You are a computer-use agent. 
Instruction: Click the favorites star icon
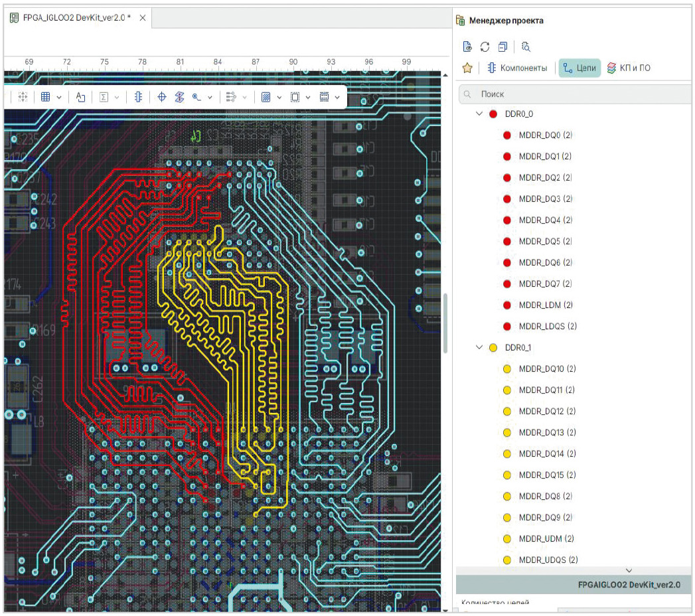467,68
